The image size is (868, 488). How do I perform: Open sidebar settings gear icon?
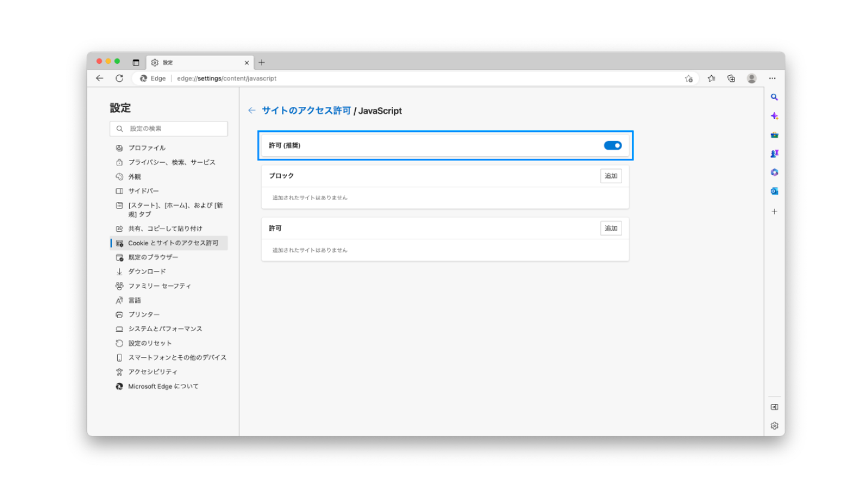point(774,425)
